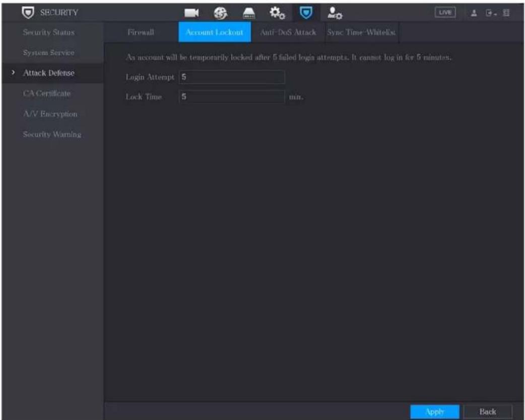The height and width of the screenshot is (420, 525).
Task: Open System Service in sidebar
Action: pyautogui.click(x=49, y=53)
